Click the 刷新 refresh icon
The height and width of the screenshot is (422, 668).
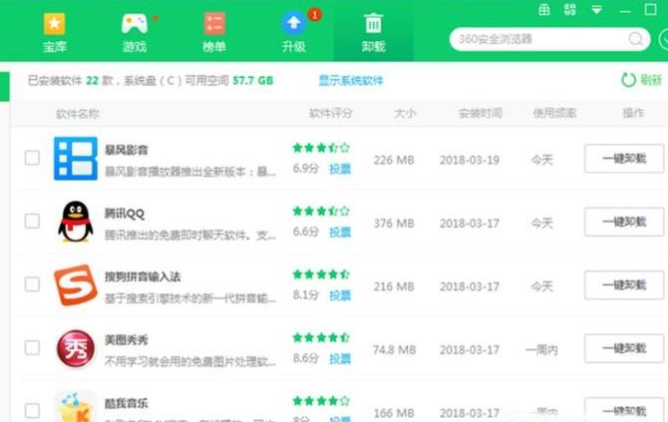pyautogui.click(x=629, y=80)
